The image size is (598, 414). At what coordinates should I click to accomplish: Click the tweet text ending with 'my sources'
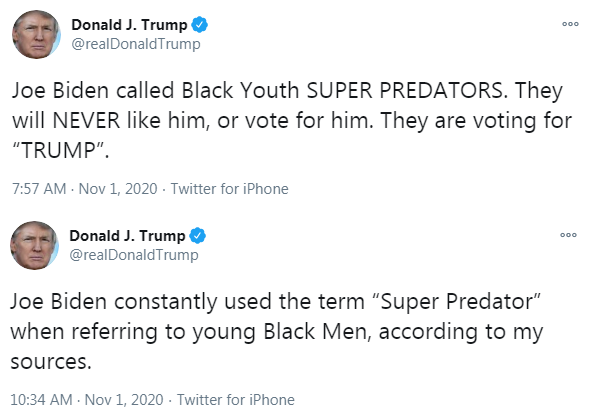(276, 331)
